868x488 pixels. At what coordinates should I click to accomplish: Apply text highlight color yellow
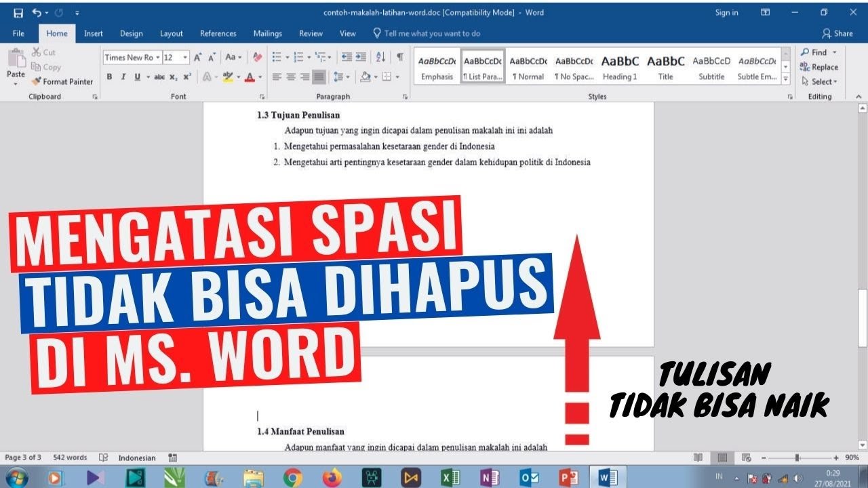coord(228,77)
